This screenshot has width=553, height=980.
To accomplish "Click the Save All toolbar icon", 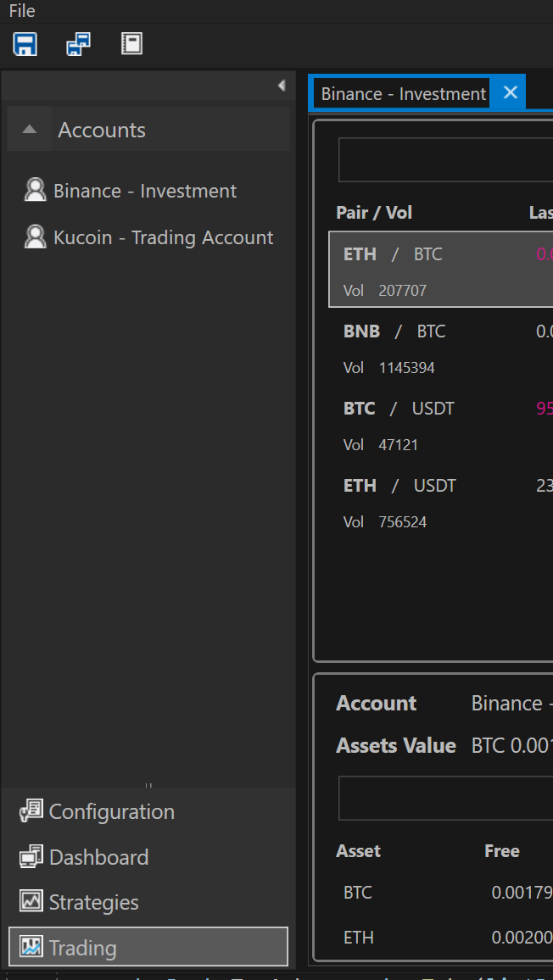I will tap(79, 44).
